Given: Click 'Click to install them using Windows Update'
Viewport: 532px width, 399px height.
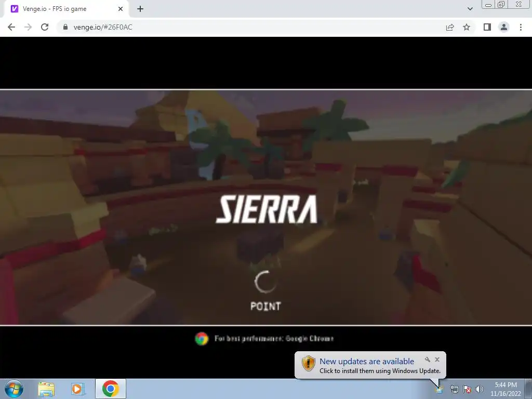Looking at the screenshot, I should click(380, 371).
